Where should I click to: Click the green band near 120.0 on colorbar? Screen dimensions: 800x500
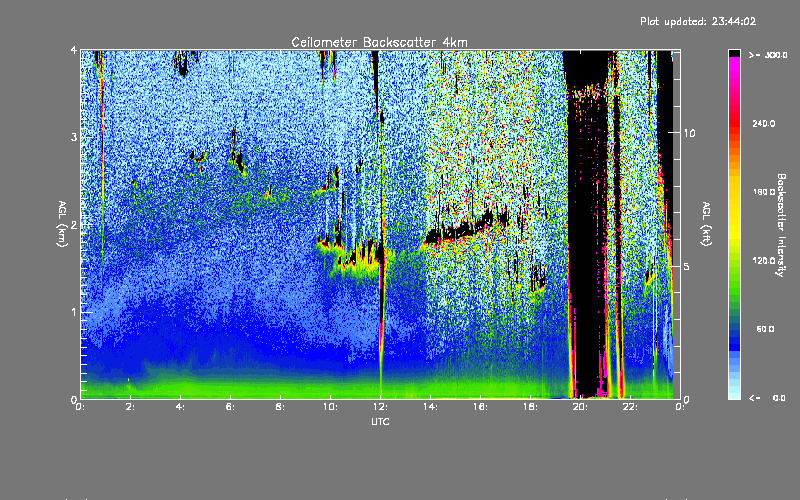734,261
